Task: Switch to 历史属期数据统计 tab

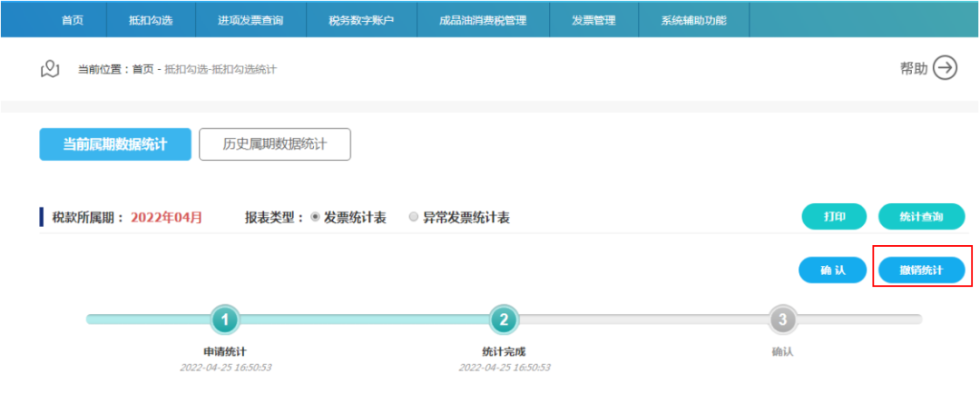Action: pyautogui.click(x=274, y=144)
